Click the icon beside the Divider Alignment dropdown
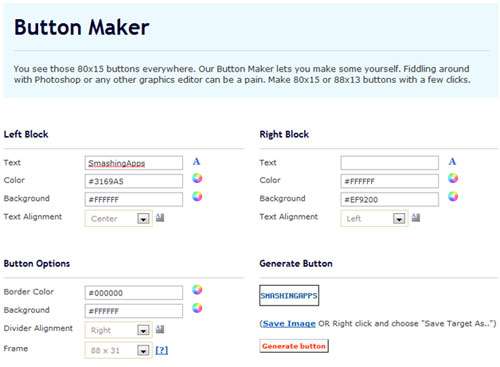500x367 pixels. (x=160, y=329)
